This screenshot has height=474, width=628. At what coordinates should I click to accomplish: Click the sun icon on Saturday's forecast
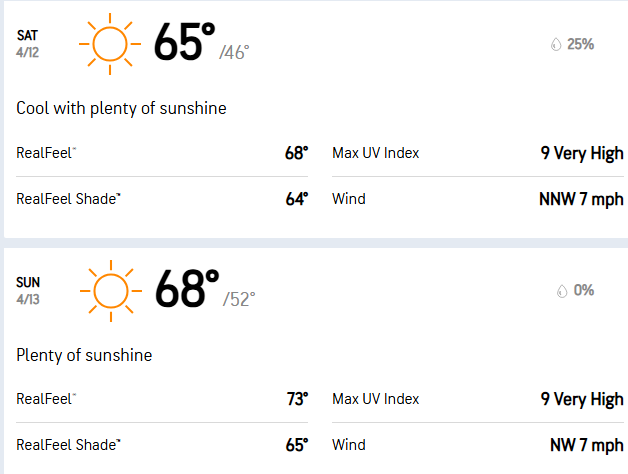tap(105, 44)
